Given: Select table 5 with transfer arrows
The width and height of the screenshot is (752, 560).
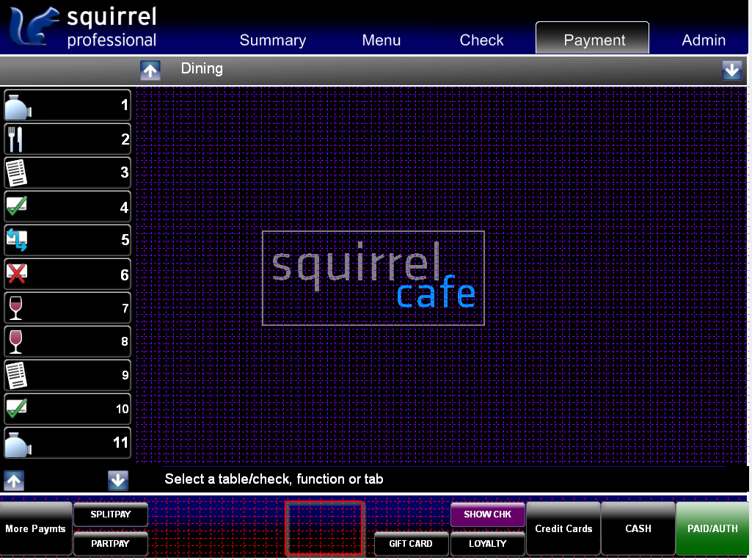Looking at the screenshot, I should click(x=67, y=240).
